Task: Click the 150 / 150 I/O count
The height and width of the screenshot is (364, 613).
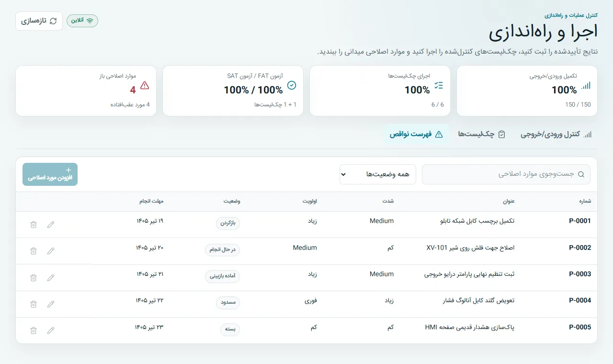Action: 578,104
